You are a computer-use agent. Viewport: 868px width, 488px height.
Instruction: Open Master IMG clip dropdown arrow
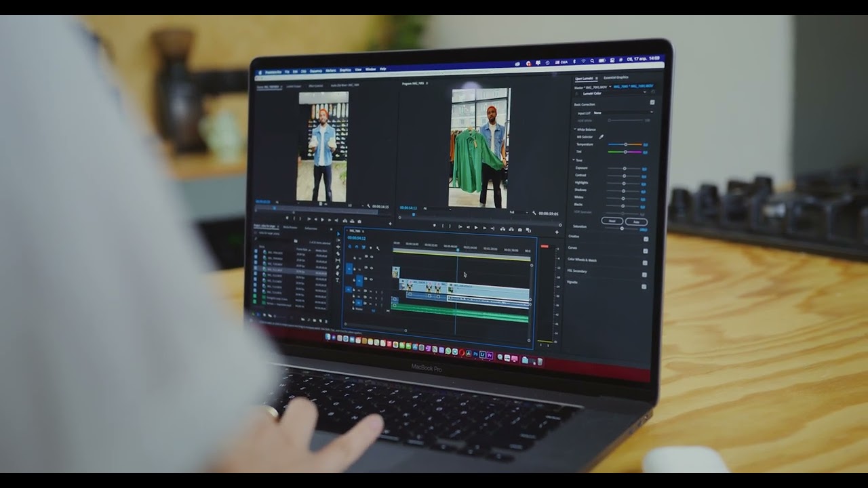(x=610, y=86)
